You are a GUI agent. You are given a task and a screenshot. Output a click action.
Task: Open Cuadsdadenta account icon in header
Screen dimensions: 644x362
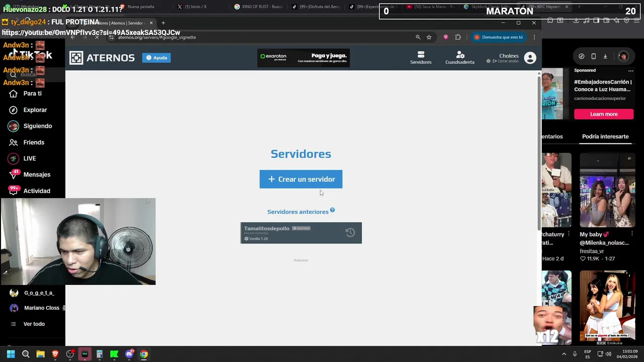click(x=460, y=58)
